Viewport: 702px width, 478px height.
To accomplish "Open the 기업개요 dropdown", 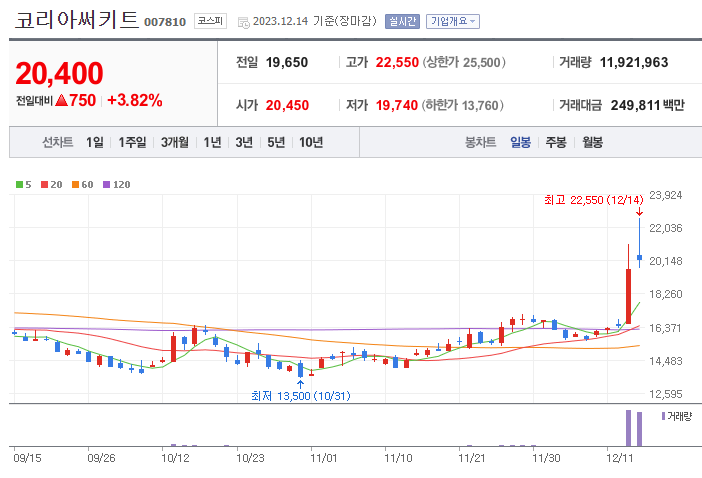I will click(x=453, y=21).
